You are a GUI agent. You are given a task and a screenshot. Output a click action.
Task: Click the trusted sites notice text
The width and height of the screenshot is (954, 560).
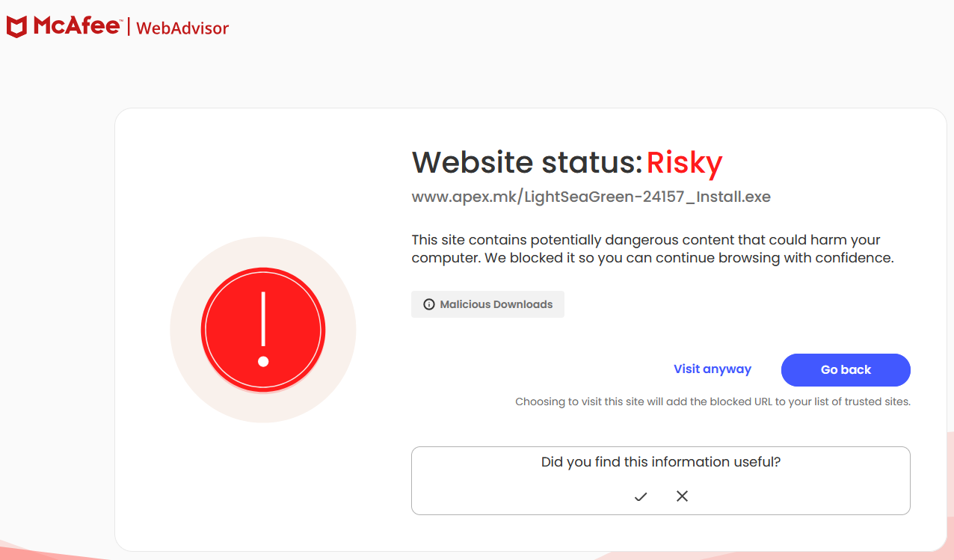713,401
